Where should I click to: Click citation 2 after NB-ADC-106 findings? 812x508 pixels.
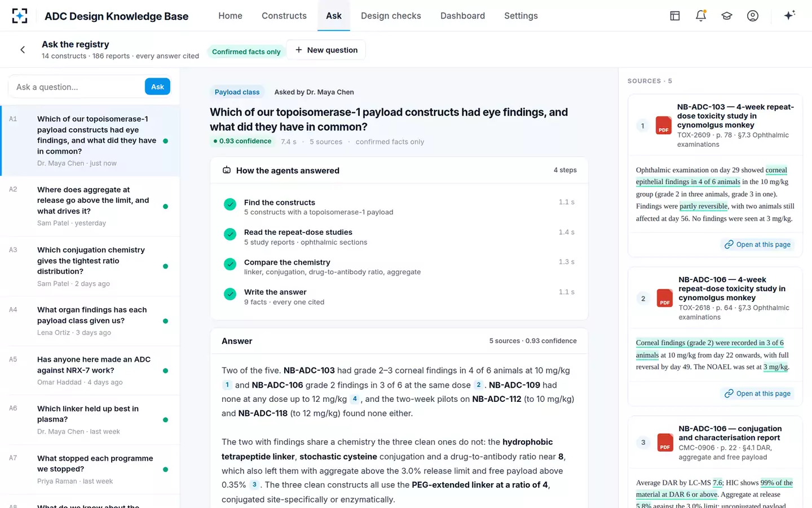click(x=479, y=385)
